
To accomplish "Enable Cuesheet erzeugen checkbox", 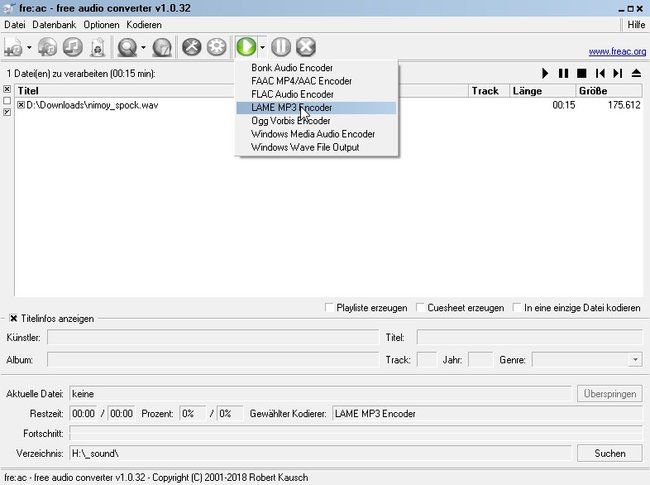I will [x=420, y=308].
